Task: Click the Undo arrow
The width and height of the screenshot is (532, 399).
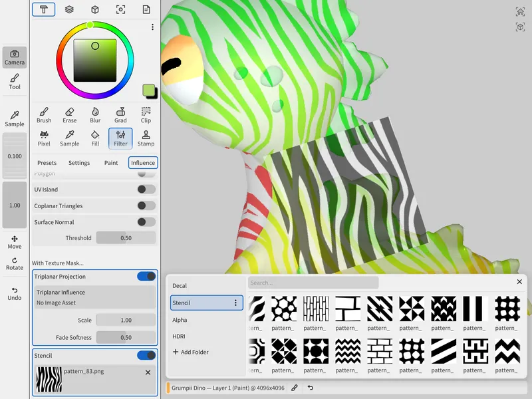Action: point(15,293)
